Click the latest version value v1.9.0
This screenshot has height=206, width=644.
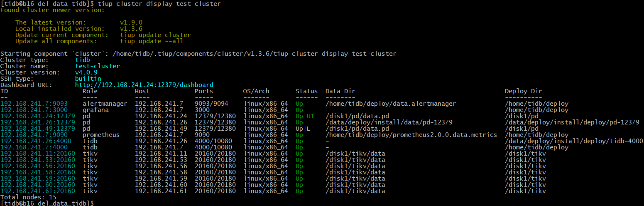point(131,22)
